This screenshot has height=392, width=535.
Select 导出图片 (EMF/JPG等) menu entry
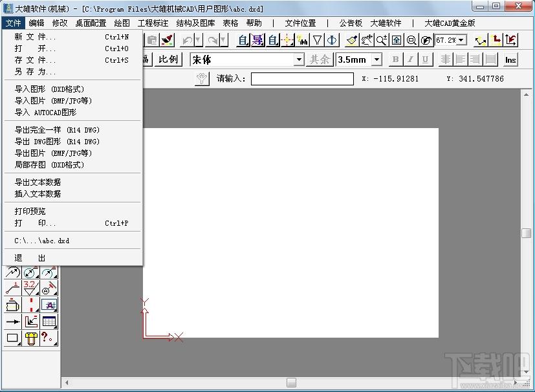pyautogui.click(x=72, y=153)
